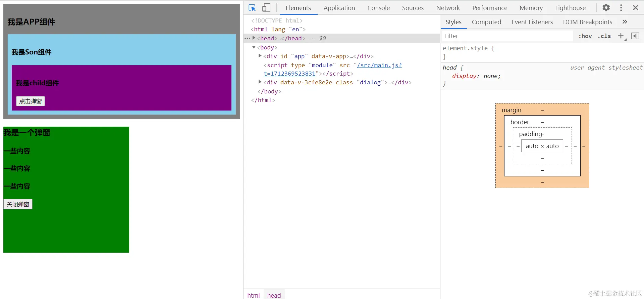Open the Network tab
The image size is (644, 299).
coord(448,8)
